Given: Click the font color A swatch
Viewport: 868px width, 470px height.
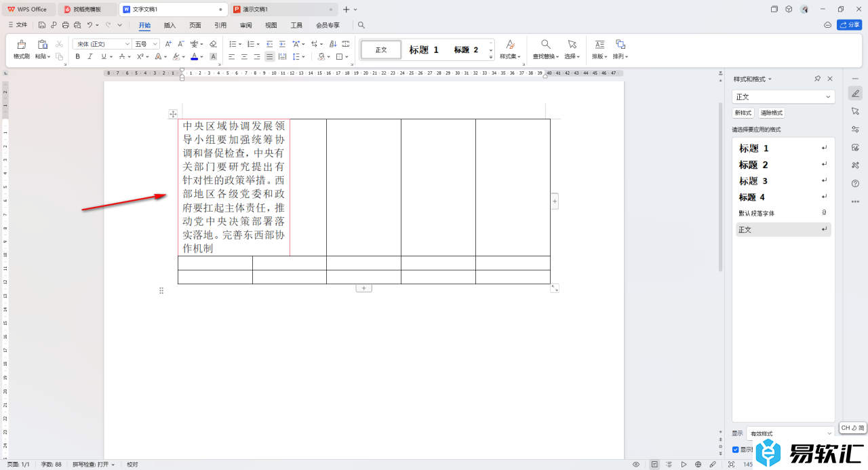Looking at the screenshot, I should tap(194, 57).
